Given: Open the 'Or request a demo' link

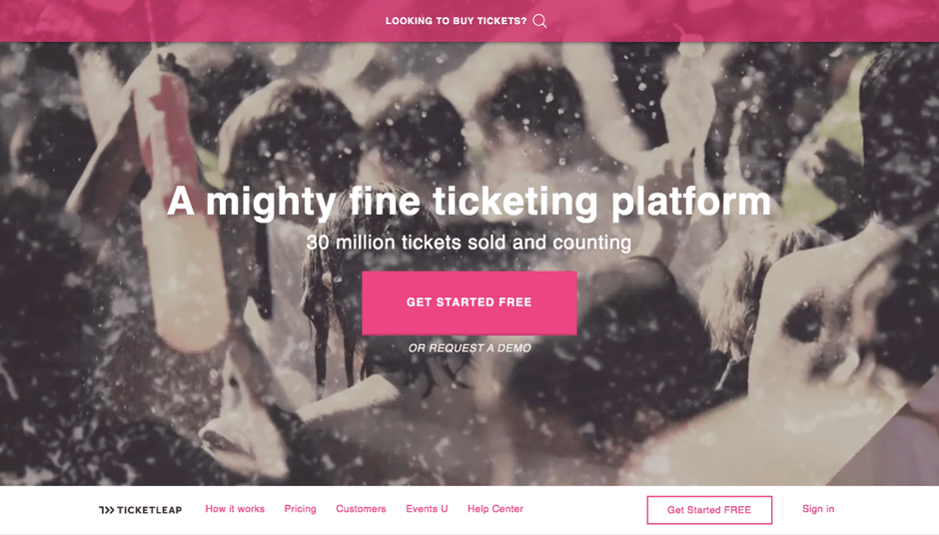Looking at the screenshot, I should [470, 348].
